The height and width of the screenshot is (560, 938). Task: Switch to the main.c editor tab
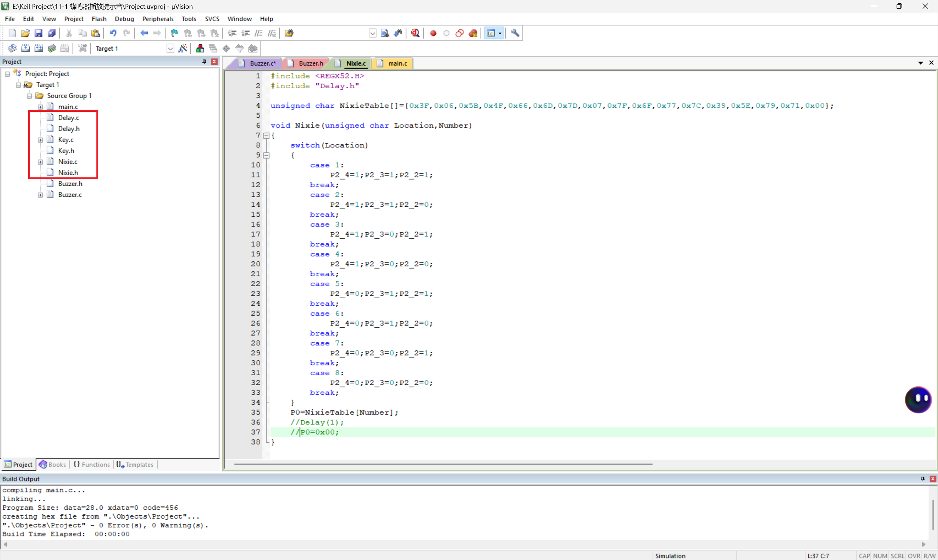coord(397,63)
